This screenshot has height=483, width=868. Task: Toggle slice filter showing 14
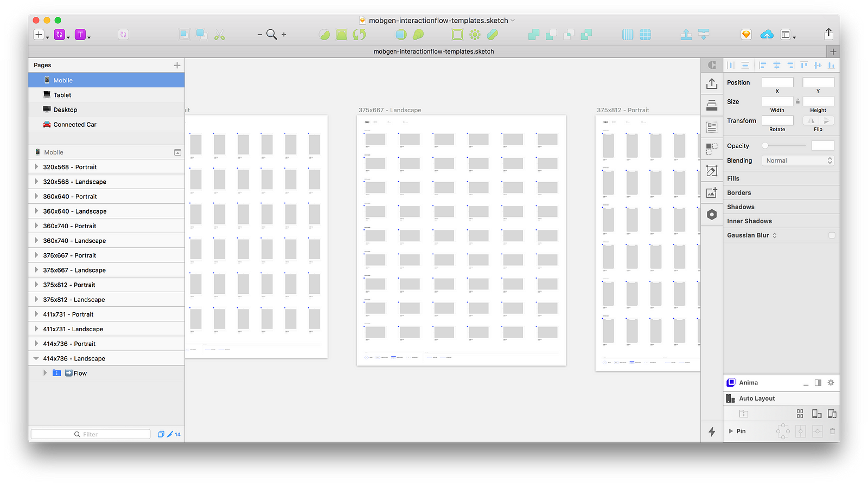point(173,434)
